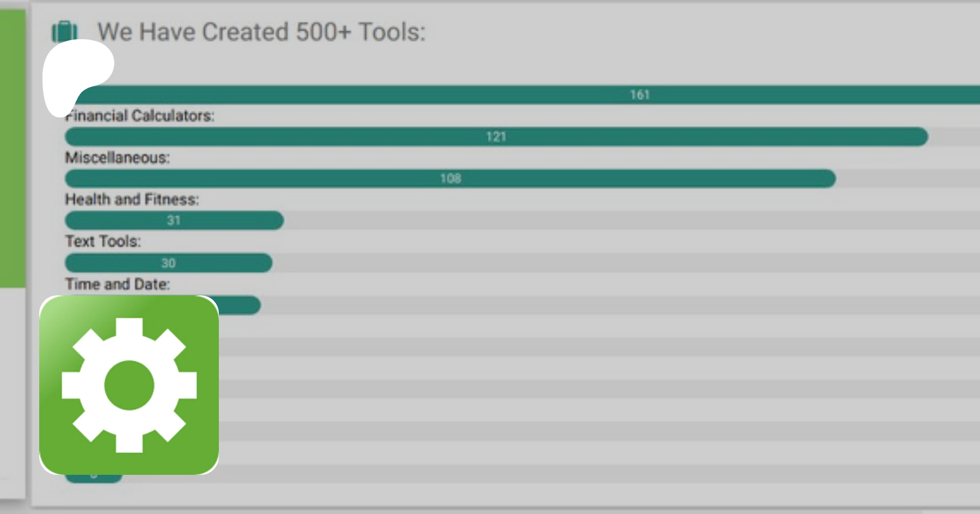Select the Miscellaneous bar showing 108
This screenshot has height=514, width=980.
pyautogui.click(x=450, y=178)
